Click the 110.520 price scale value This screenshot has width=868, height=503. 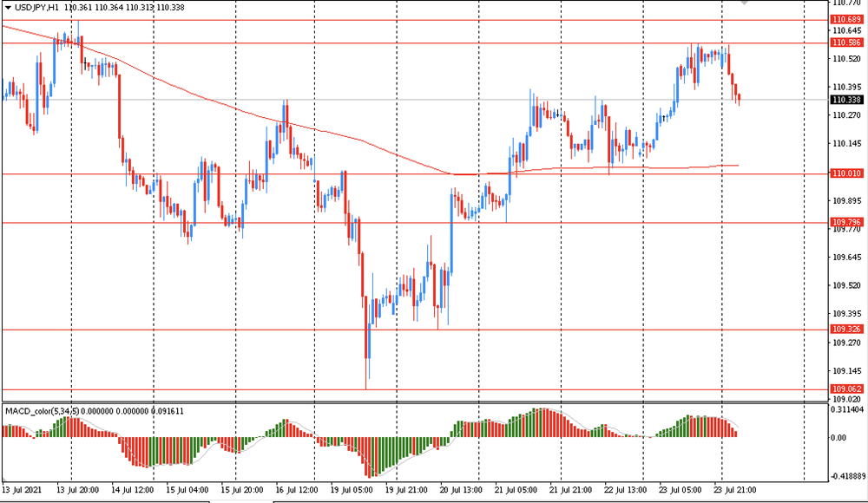point(847,59)
